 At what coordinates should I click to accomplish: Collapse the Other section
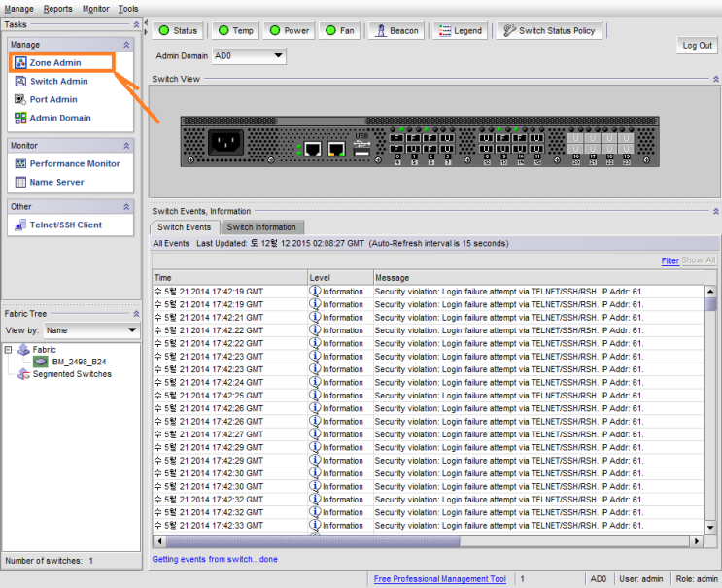pos(126,207)
